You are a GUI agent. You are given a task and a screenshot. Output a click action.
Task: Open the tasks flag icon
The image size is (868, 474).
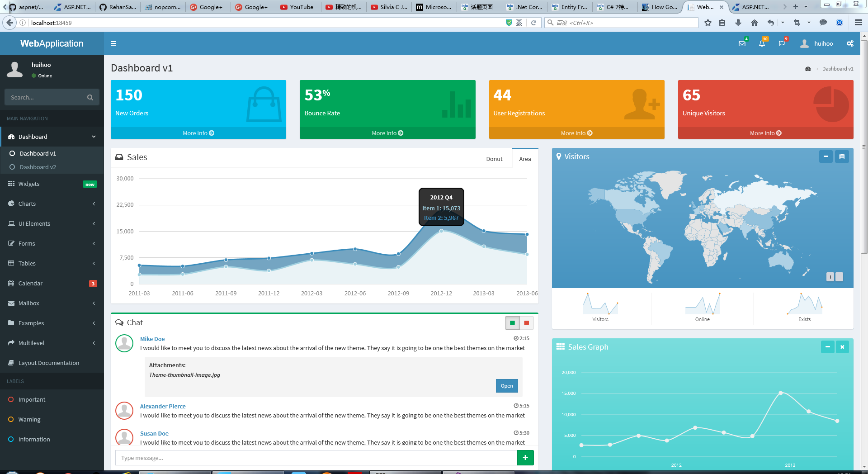coord(782,43)
